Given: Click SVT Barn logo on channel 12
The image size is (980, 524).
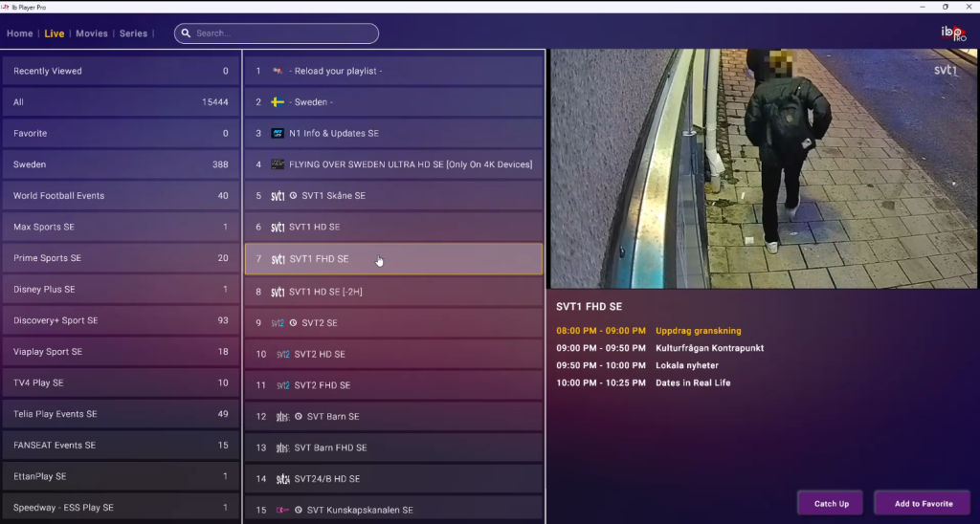Looking at the screenshot, I should tap(282, 417).
